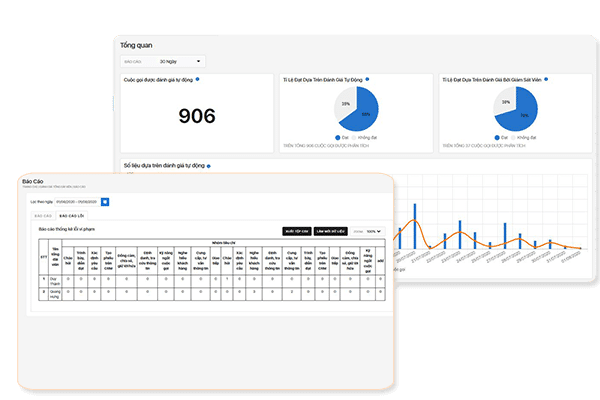Click 'TRÊN TỔNG 37 CUỘC GỌI ĐƯỢC PHÂN TÍCH' caption
Image resolution: width=600 pixels, height=400 pixels.
(484, 146)
